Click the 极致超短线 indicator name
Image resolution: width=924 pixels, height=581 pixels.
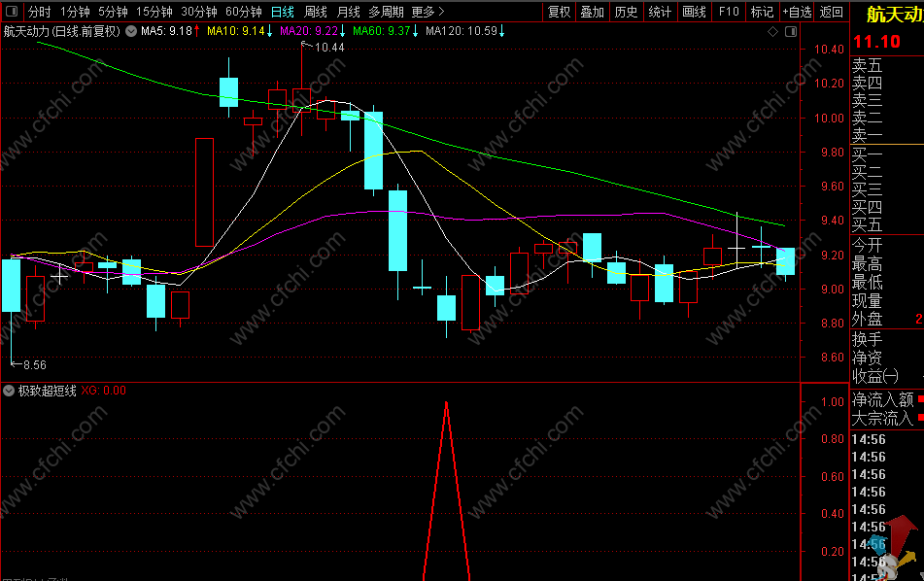tap(48, 391)
